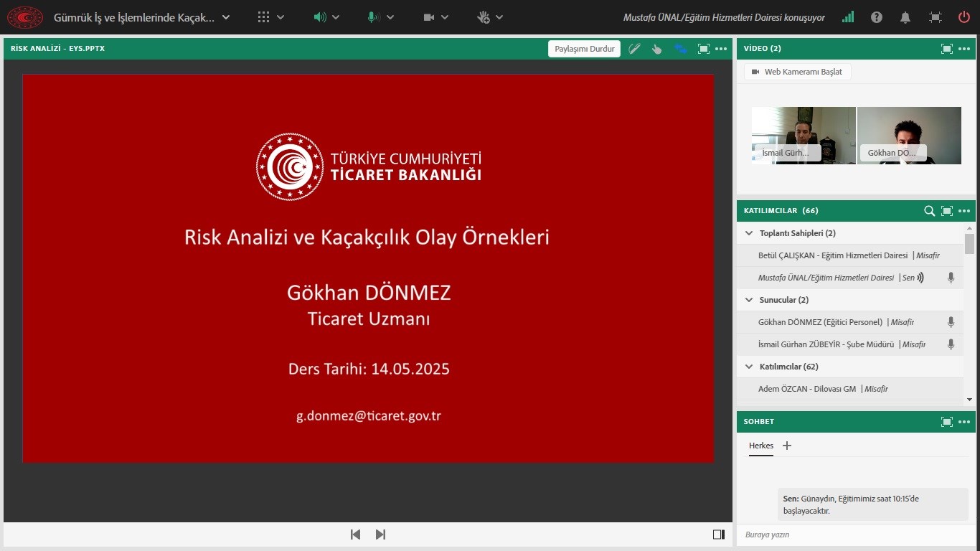Collapse Toplantı Sahipleri (2) group

[x=749, y=233]
